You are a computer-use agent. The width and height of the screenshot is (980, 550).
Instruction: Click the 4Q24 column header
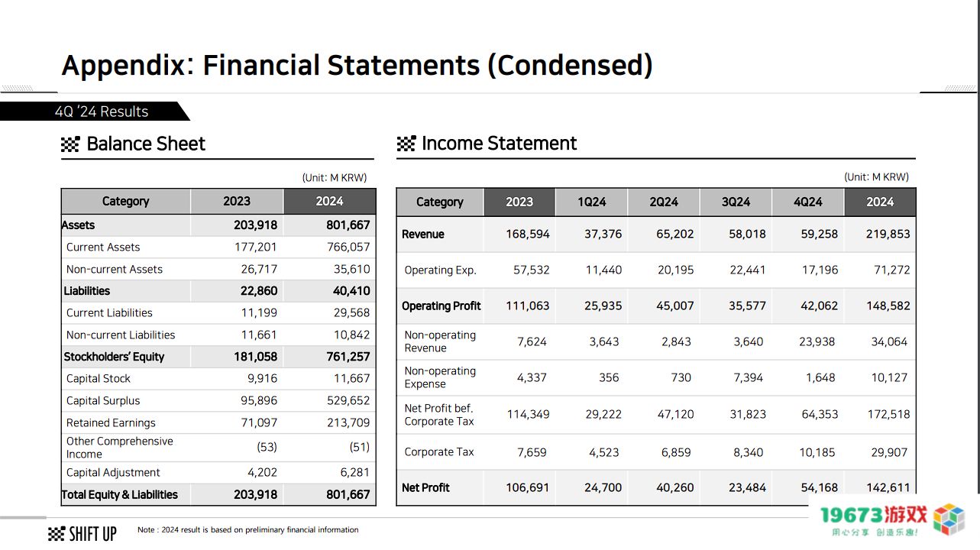807,202
